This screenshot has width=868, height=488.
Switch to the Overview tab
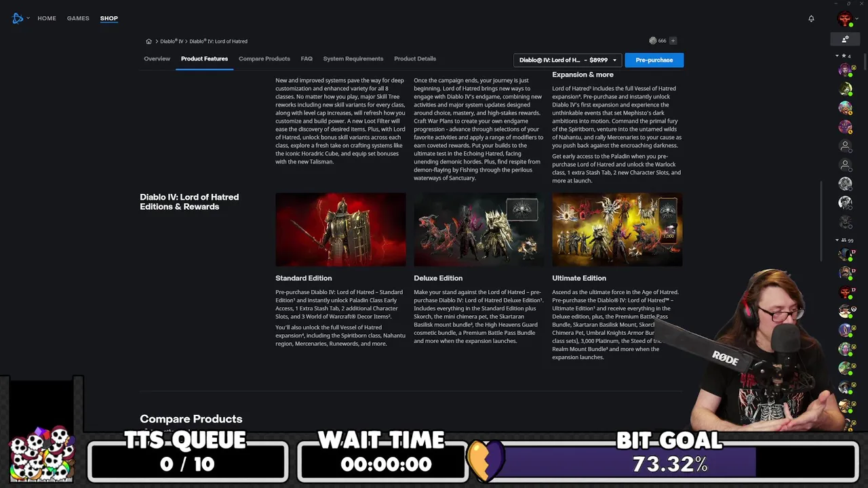[x=157, y=59]
